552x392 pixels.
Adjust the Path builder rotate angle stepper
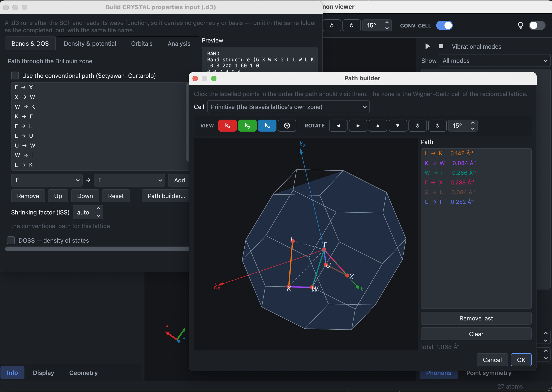click(463, 126)
